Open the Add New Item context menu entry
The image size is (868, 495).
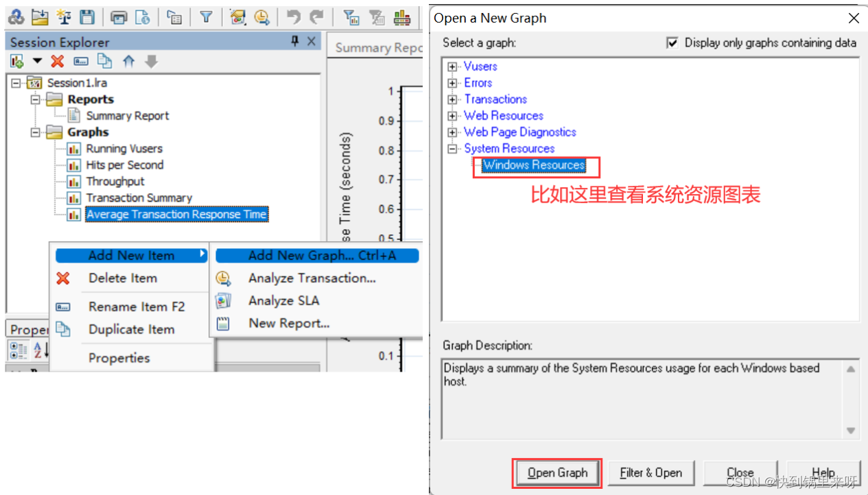pos(131,256)
